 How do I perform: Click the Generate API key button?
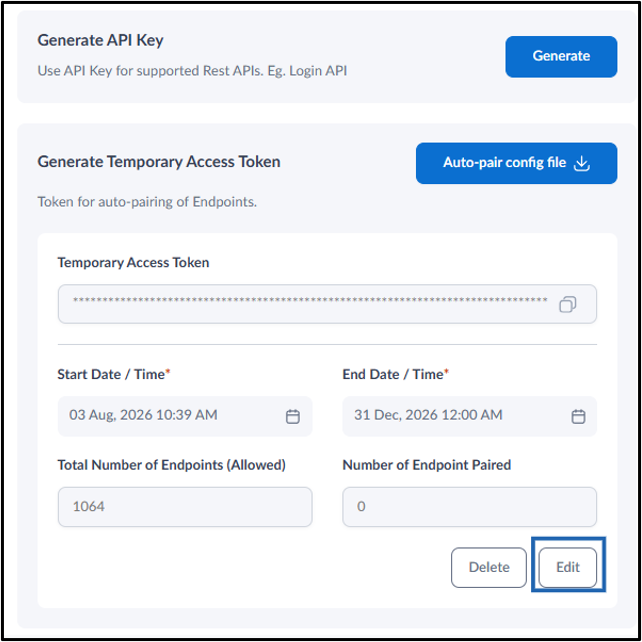tap(561, 57)
